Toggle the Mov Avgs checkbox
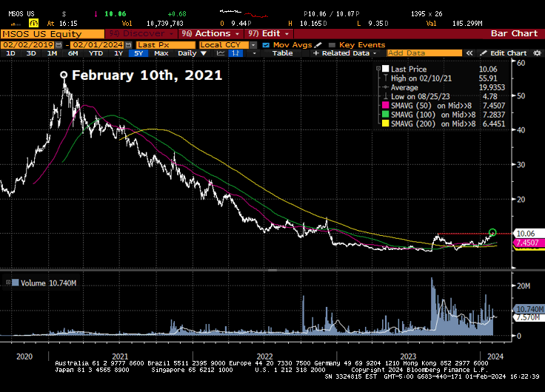Screen dimensions: 545x392 [266, 45]
